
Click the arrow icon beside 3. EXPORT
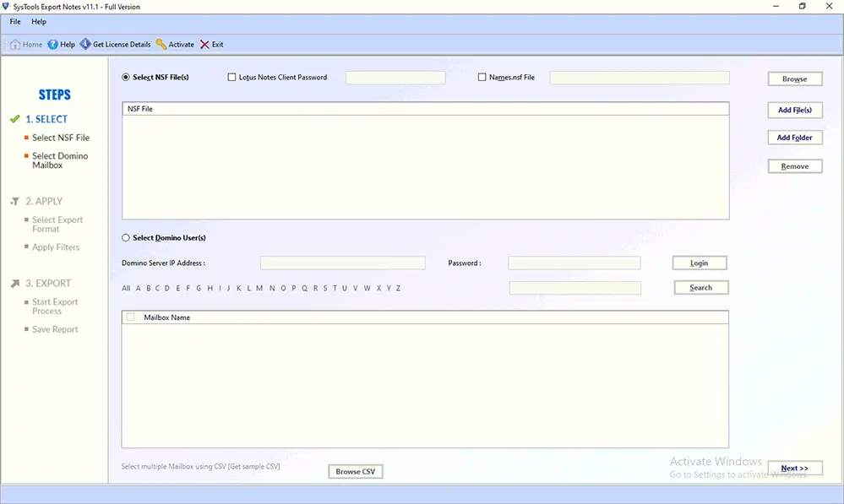pos(15,284)
